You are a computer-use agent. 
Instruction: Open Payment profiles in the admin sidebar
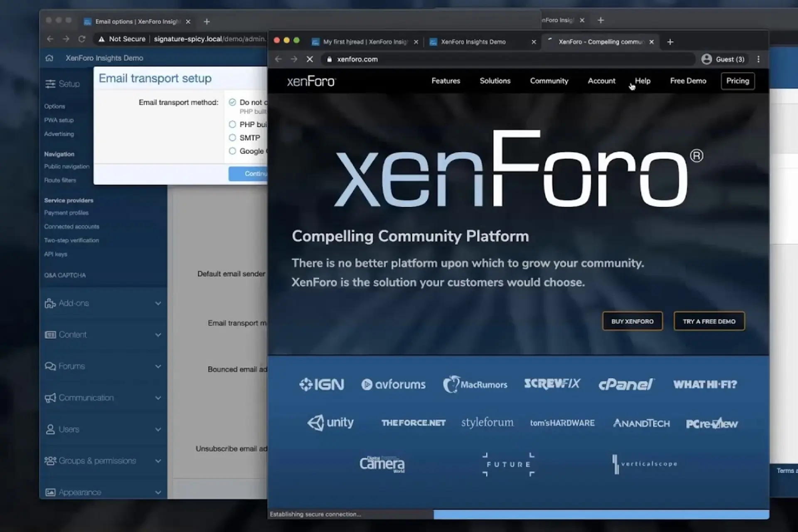(66, 213)
